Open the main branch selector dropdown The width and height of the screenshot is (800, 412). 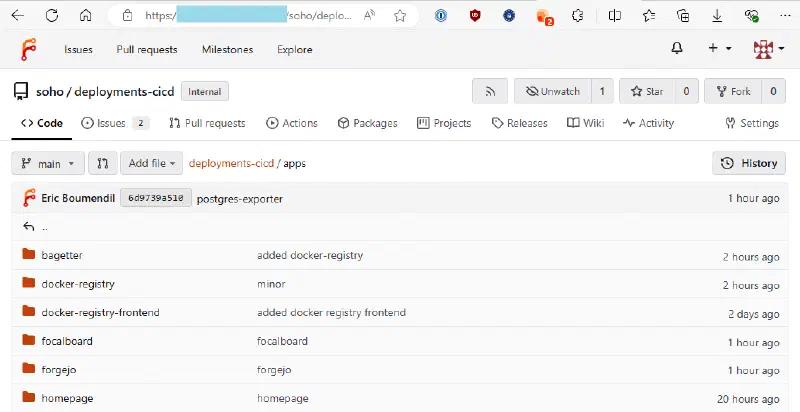coord(48,163)
